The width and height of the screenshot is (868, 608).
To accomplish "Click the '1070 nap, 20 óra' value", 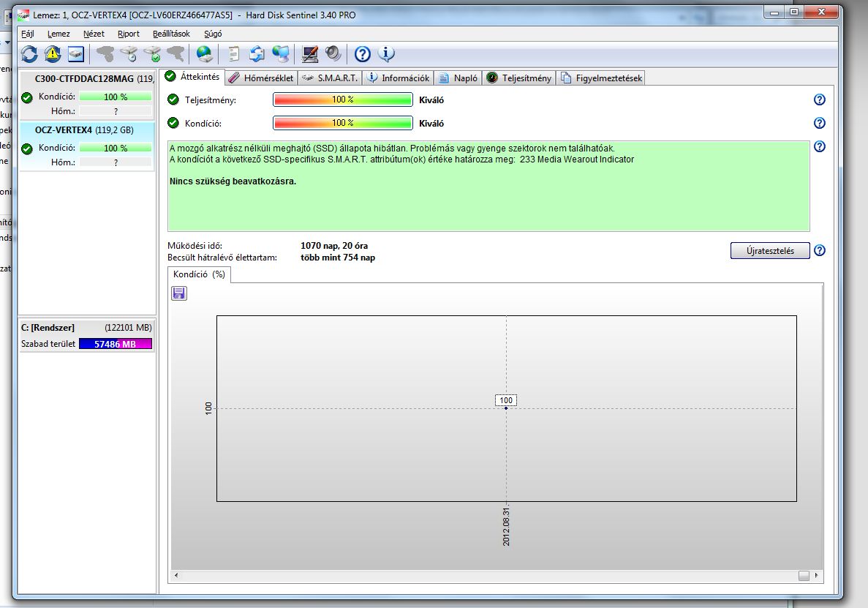I will 333,246.
